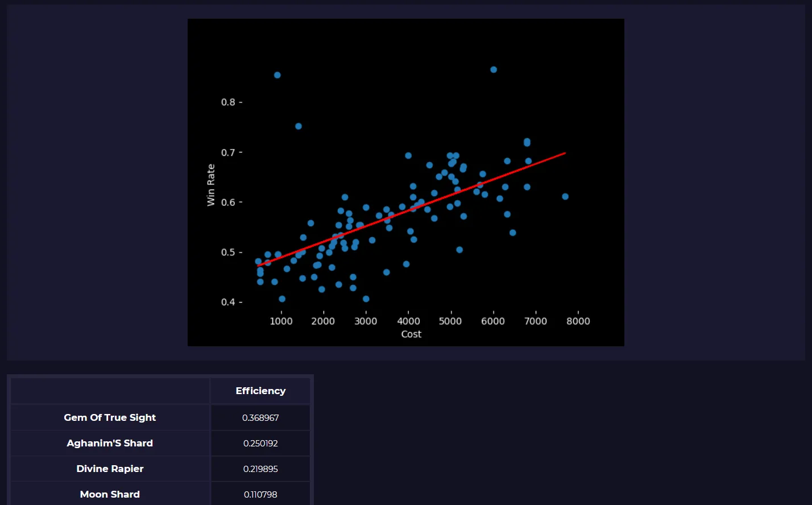Click the 0.8 tick label on the win rate axis
The height and width of the screenshot is (505, 812).
(x=227, y=102)
